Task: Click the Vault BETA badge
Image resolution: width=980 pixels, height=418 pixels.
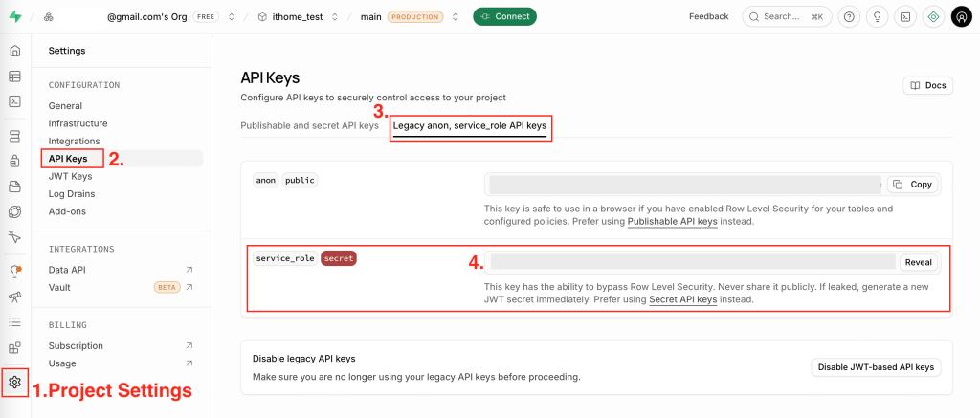Action: click(x=167, y=287)
